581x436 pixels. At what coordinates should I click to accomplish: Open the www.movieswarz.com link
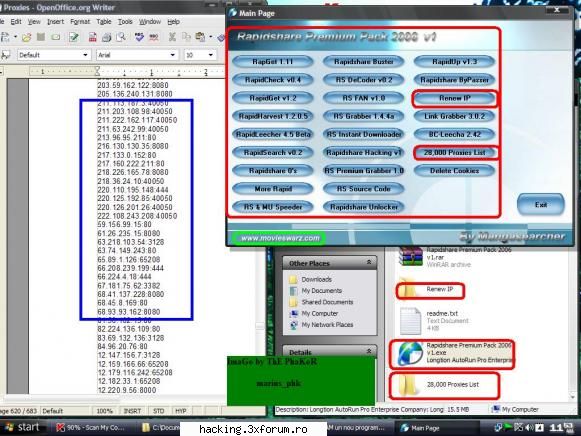coord(280,238)
